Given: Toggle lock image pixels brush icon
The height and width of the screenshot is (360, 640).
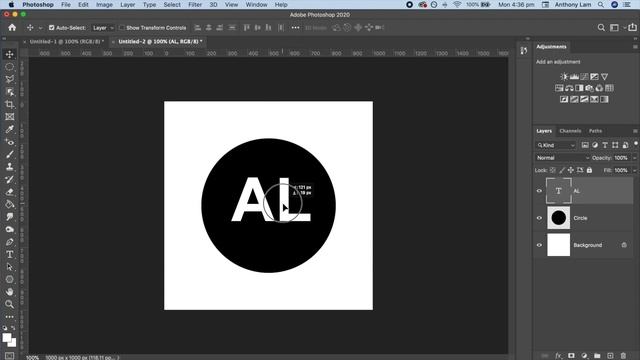Looking at the screenshot, I should click(x=562, y=170).
